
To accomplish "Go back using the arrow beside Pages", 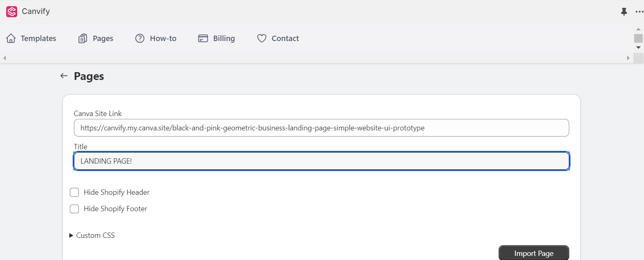I will [x=64, y=76].
